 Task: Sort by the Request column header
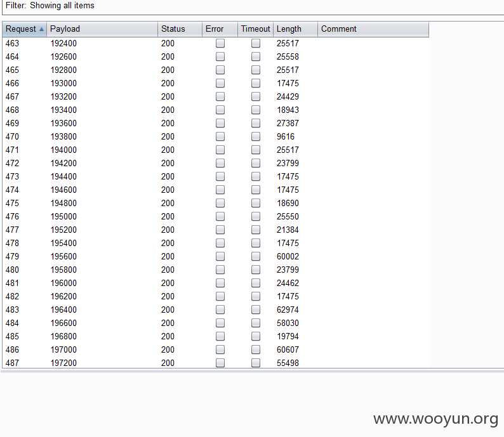(x=24, y=29)
